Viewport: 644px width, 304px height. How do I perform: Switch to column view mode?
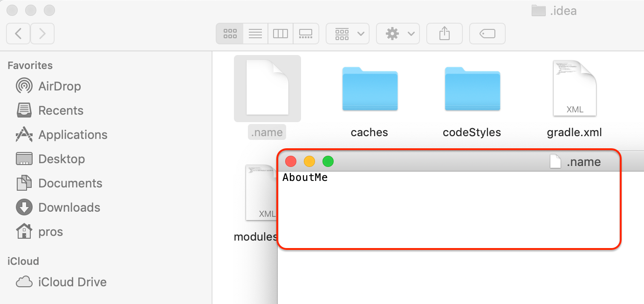pos(281,33)
